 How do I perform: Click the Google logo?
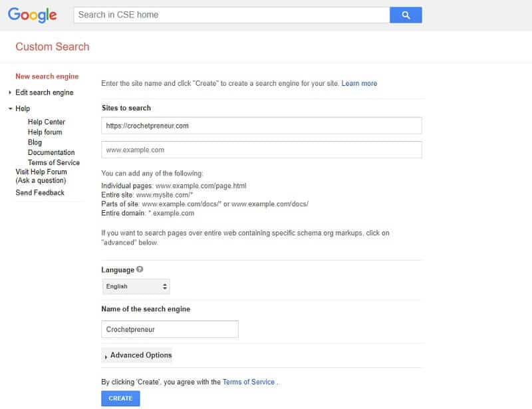tap(32, 15)
